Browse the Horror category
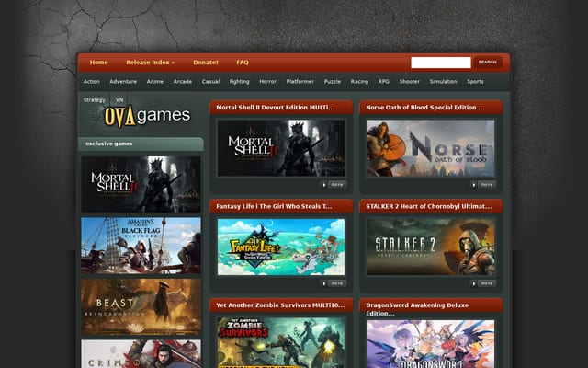Viewport: 588px width, 368px height. (x=267, y=82)
